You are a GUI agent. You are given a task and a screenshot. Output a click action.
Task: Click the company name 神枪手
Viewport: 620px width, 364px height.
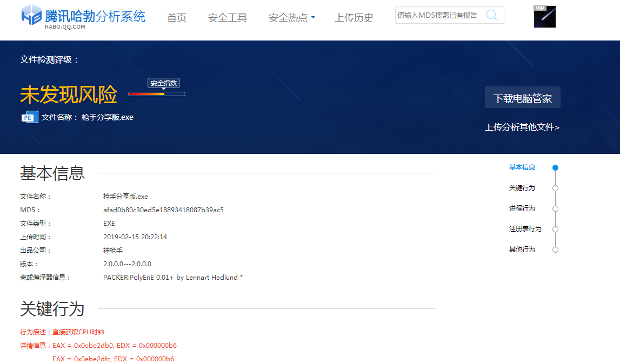coord(113,250)
